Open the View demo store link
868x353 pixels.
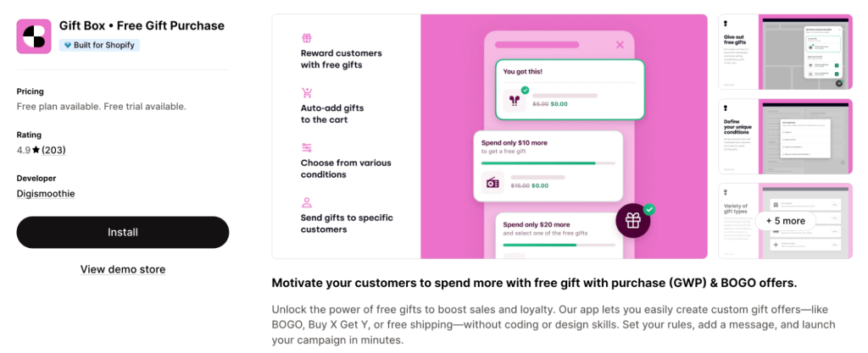[123, 269]
